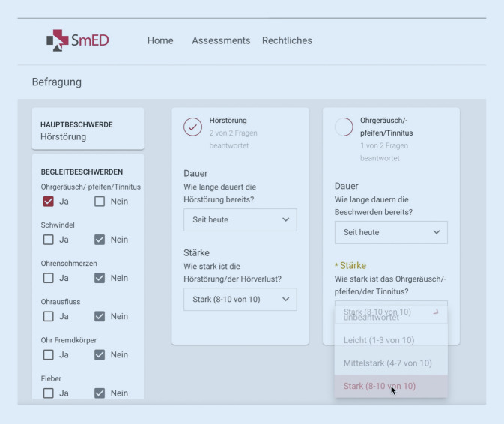Choose 'Stark (8-10 von 10)' in open list
Screen dimensions: 504x424
[x=391, y=386]
